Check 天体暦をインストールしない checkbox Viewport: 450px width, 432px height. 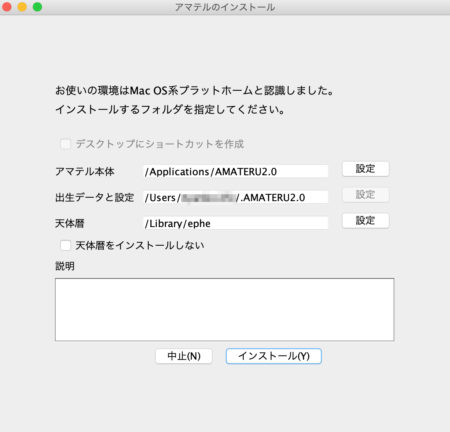65,245
